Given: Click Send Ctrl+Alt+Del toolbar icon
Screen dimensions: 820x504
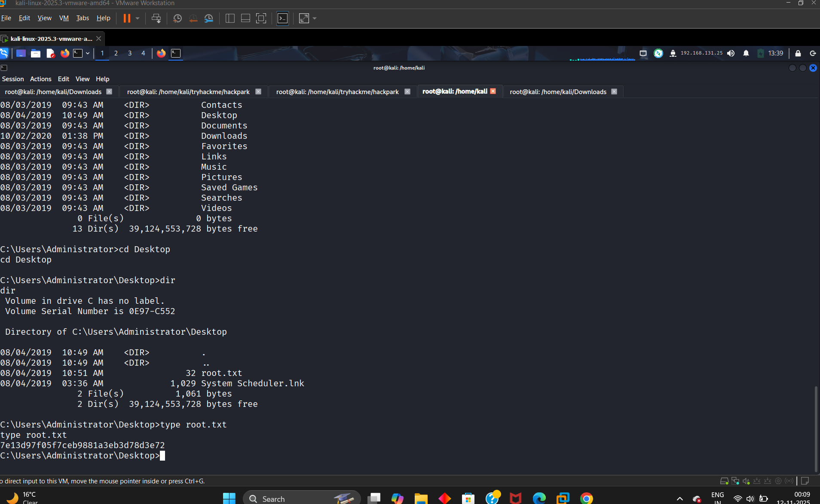Looking at the screenshot, I should click(x=156, y=18).
